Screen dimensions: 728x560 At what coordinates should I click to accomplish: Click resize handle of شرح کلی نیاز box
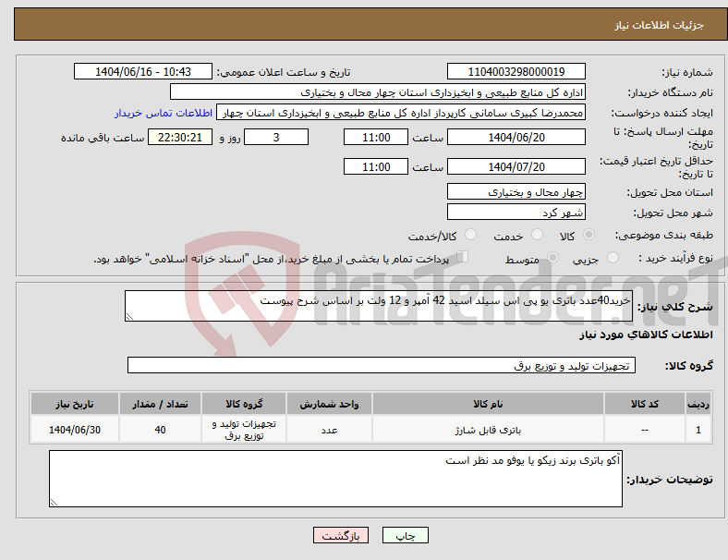(x=129, y=317)
